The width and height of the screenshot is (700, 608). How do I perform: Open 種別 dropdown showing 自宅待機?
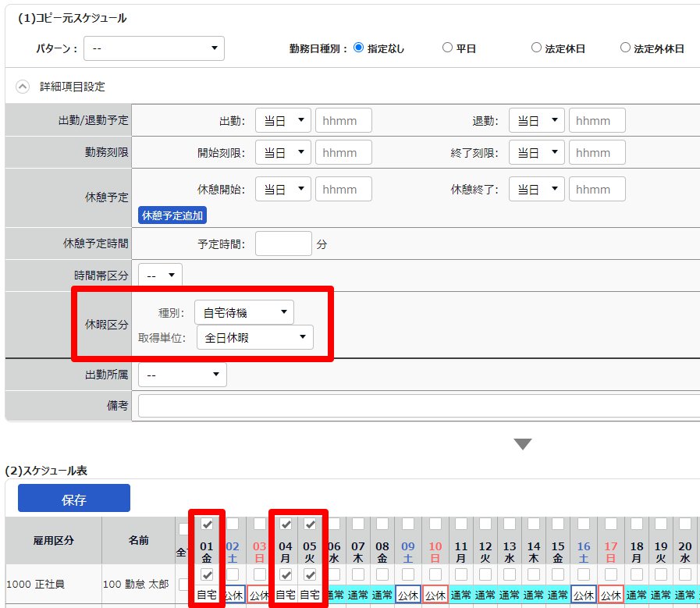244,312
